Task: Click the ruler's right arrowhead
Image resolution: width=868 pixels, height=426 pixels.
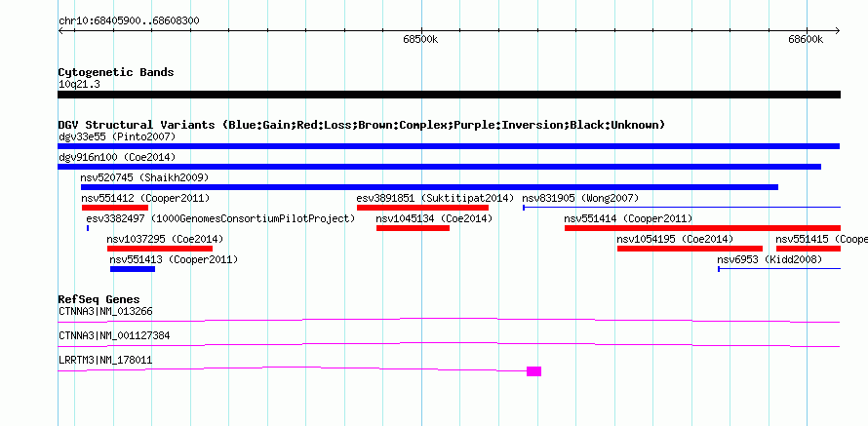Action: (838, 30)
